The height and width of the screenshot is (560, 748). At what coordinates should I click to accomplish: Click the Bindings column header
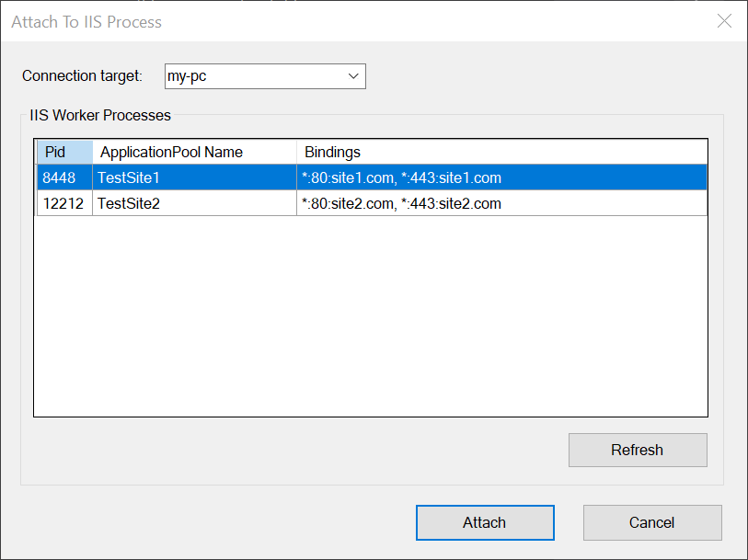pyautogui.click(x=331, y=152)
